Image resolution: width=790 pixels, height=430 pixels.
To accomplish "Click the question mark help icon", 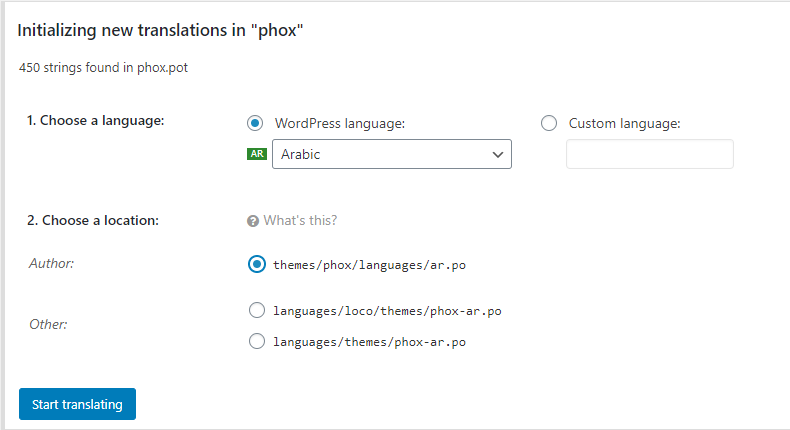I will (x=253, y=221).
